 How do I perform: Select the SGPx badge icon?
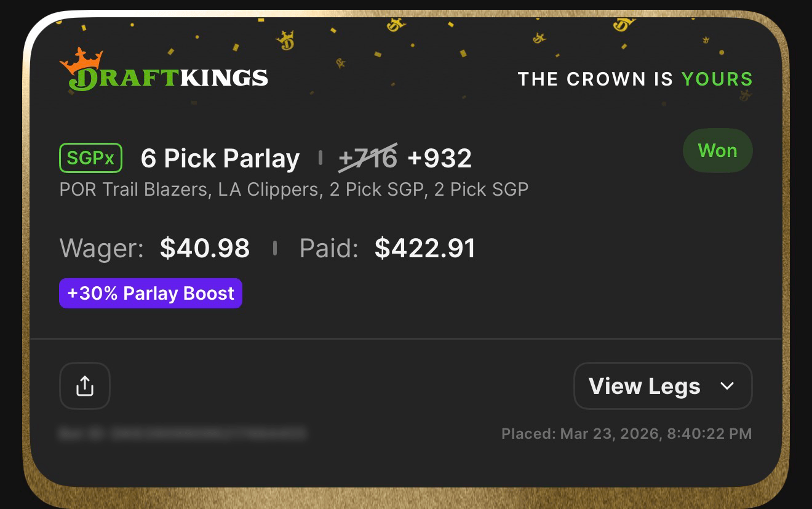(90, 158)
